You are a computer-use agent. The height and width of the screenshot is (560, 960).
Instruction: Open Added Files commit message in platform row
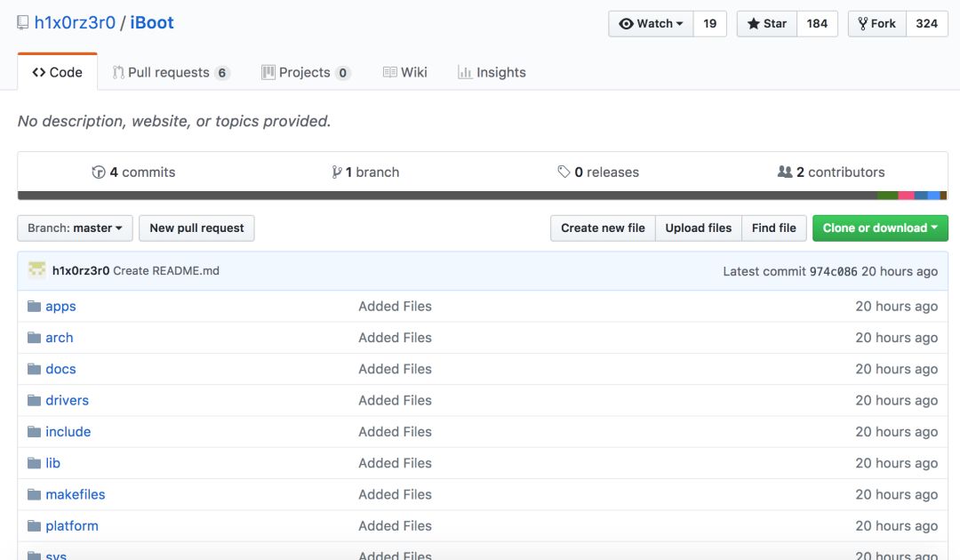tap(395, 525)
